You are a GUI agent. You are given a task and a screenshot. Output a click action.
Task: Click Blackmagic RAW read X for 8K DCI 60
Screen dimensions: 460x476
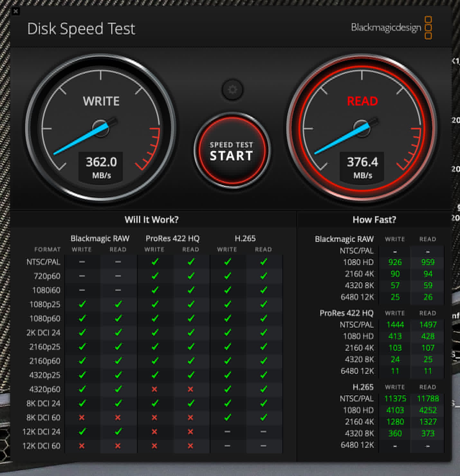(118, 417)
